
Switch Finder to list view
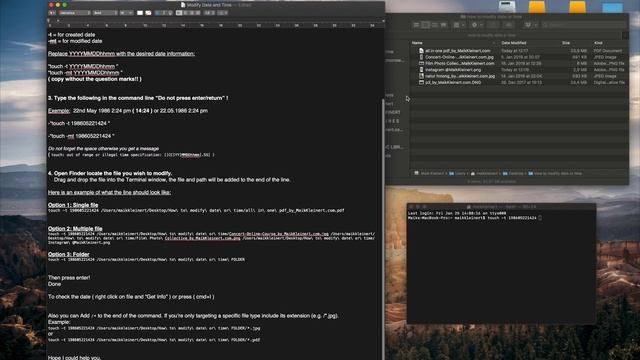click(x=425, y=25)
